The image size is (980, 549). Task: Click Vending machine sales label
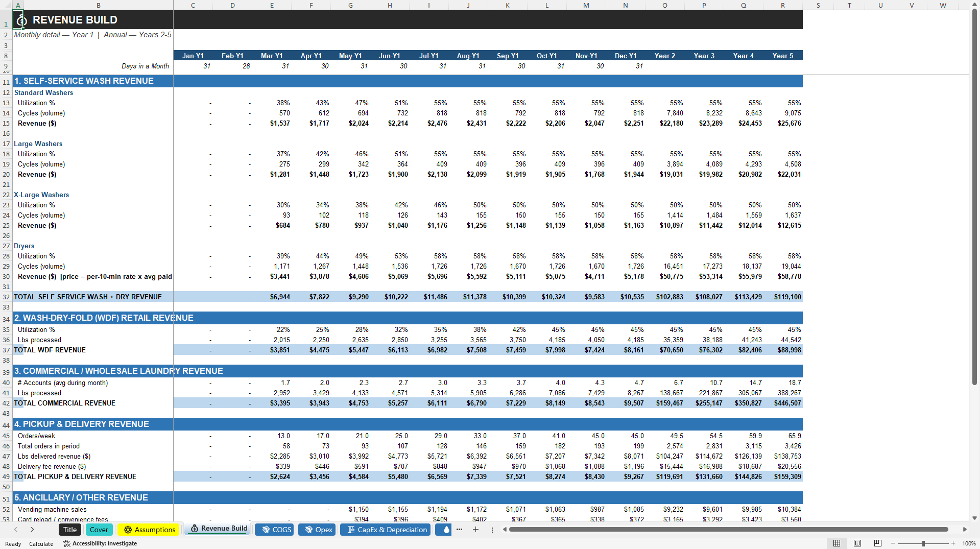pos(52,509)
